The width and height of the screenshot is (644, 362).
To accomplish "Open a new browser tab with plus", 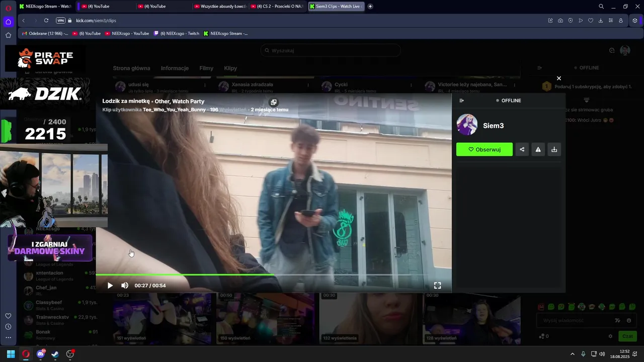I will coord(370,7).
